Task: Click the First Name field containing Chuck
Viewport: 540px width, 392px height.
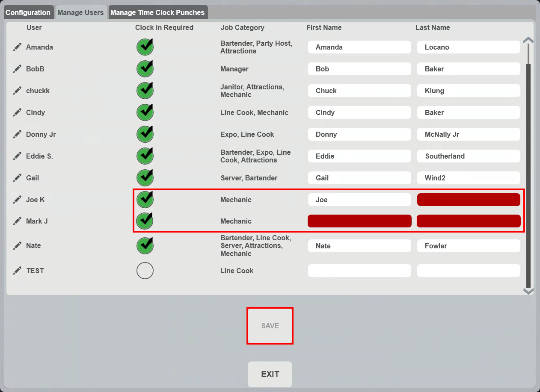Action: coord(359,91)
